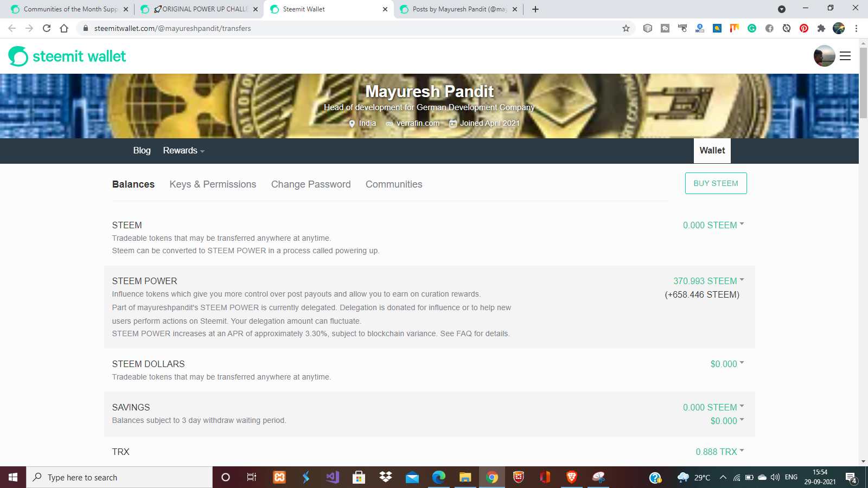
Task: Open the hamburger menu icon
Action: pos(845,56)
